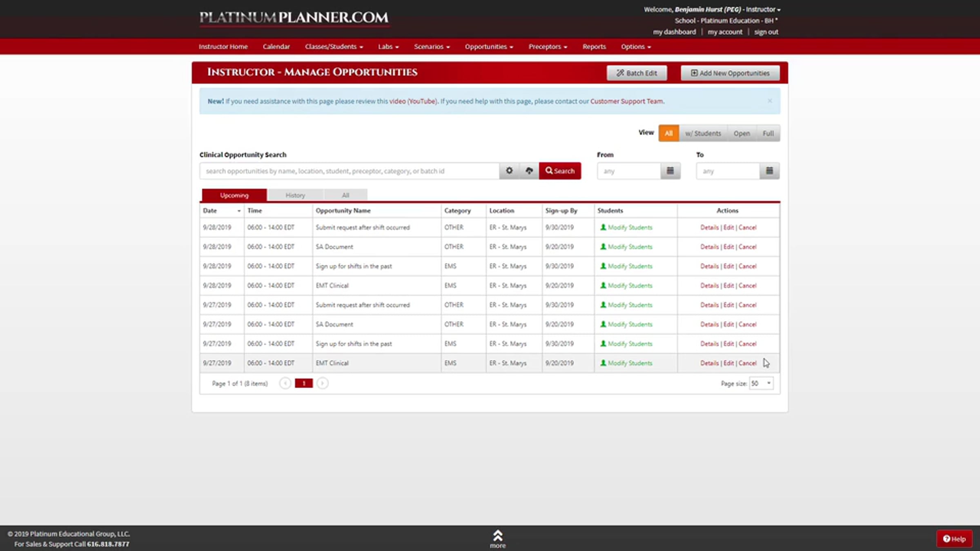The image size is (980, 551).
Task: Switch view filter to w/ Students
Action: (703, 133)
